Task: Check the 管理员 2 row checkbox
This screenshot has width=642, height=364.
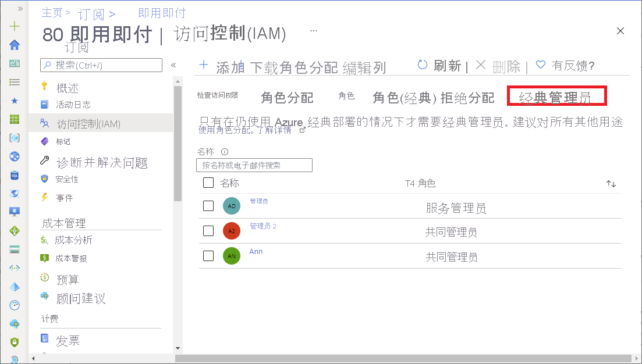Action: [208, 231]
